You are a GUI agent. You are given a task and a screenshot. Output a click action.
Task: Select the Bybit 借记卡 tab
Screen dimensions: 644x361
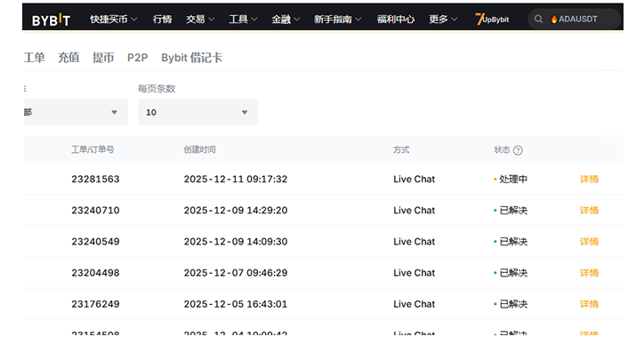point(191,58)
